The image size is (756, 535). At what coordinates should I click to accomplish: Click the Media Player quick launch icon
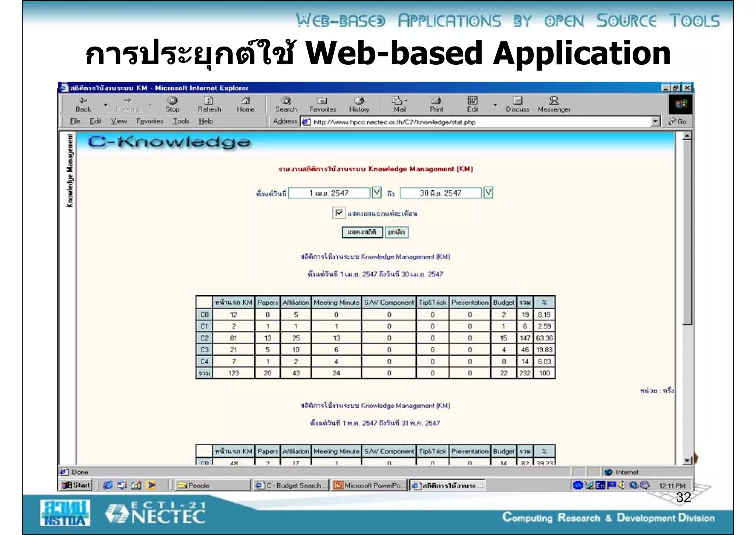[x=151, y=485]
